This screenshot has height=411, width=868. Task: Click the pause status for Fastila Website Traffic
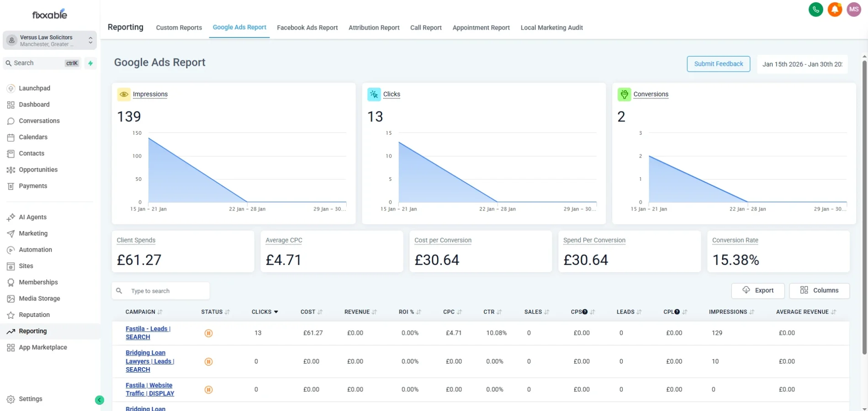[x=209, y=390]
